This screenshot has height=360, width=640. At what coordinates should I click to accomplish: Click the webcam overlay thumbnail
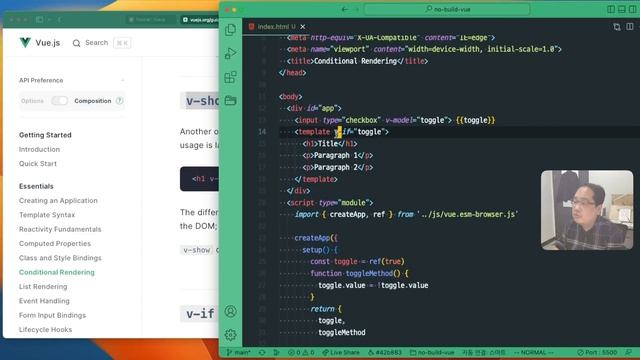pos(587,210)
